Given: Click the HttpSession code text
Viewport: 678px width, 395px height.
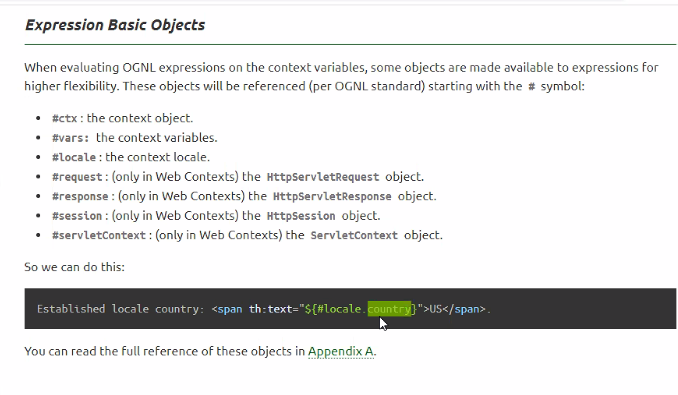Looking at the screenshot, I should 301,216.
